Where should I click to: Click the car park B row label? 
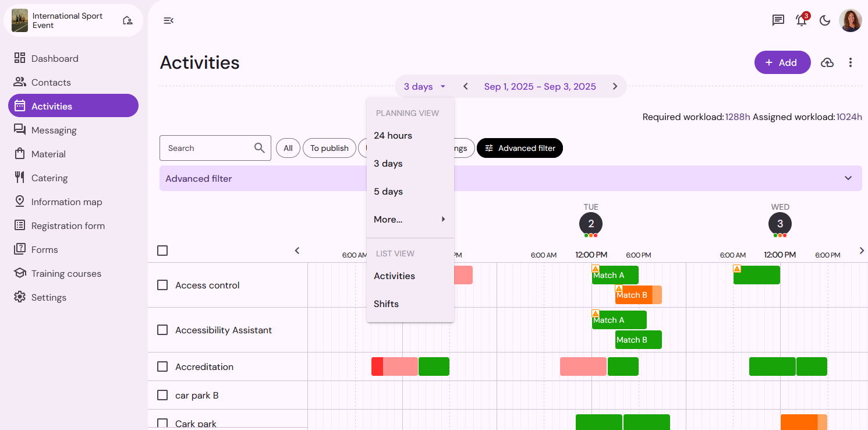(x=197, y=395)
